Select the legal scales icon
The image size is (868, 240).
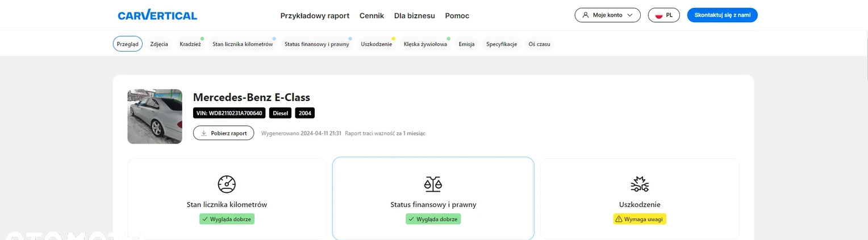433,184
